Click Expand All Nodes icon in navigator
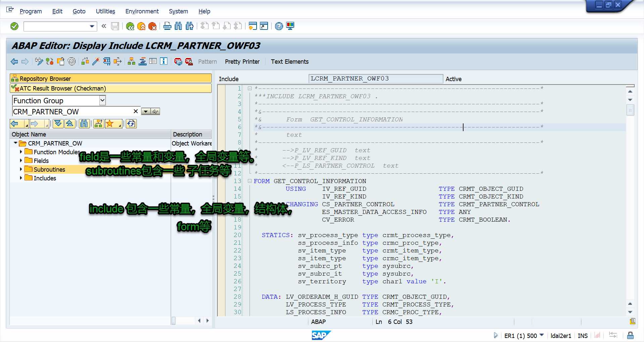 (x=58, y=124)
